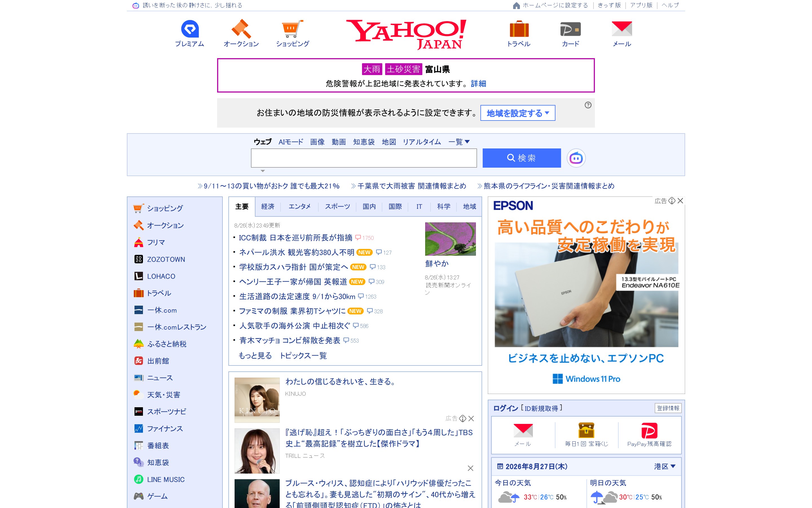Open LINE MUSIC in the sidebar
This screenshot has height=508, width=812.
[x=159, y=479]
